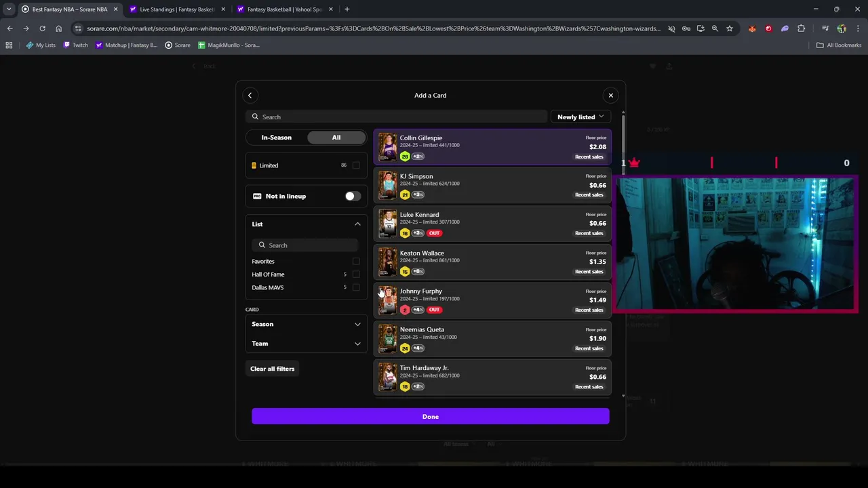Toggle the Not in lineup switch
Viewport: 868px width, 488px height.
point(353,196)
